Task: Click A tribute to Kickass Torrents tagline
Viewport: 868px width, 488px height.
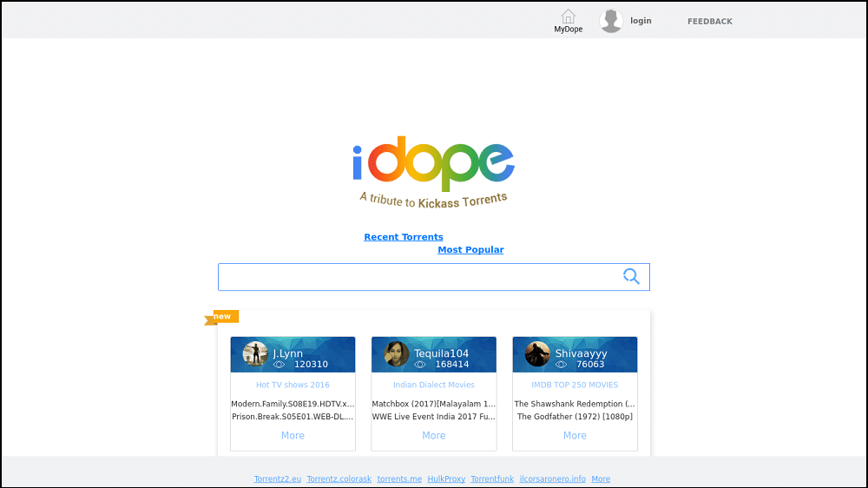Action: tap(433, 201)
